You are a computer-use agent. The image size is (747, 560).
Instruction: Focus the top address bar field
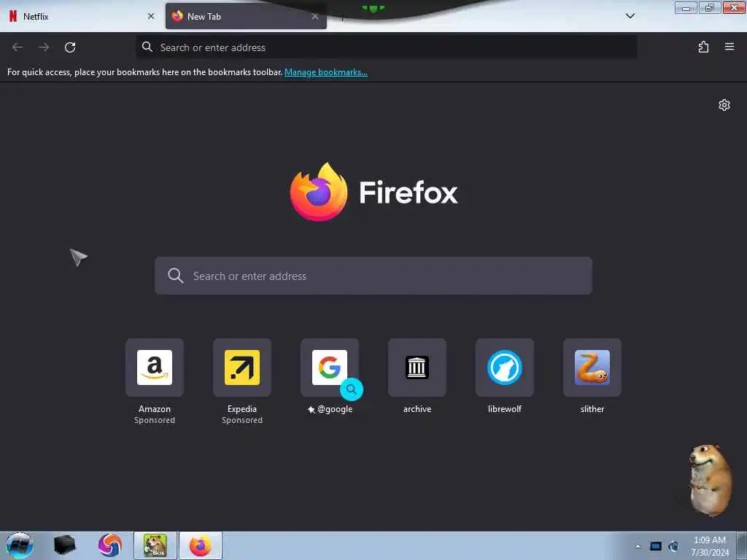[387, 47]
